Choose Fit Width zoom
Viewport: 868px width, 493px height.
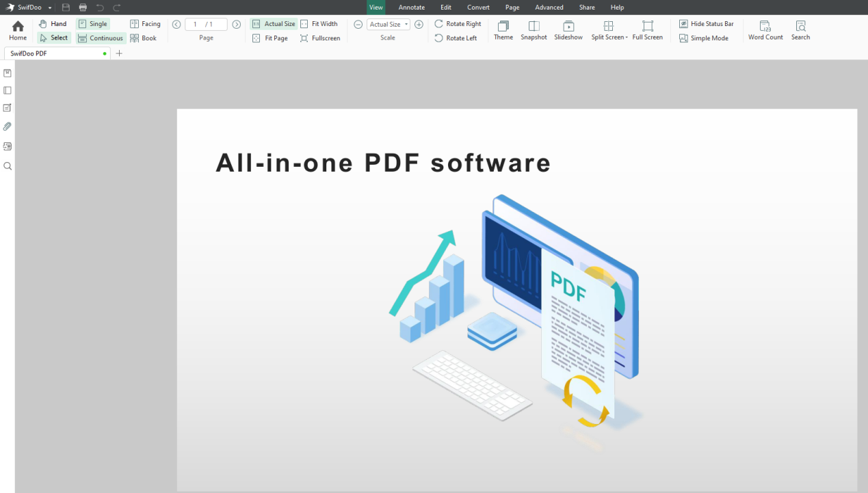coord(319,24)
